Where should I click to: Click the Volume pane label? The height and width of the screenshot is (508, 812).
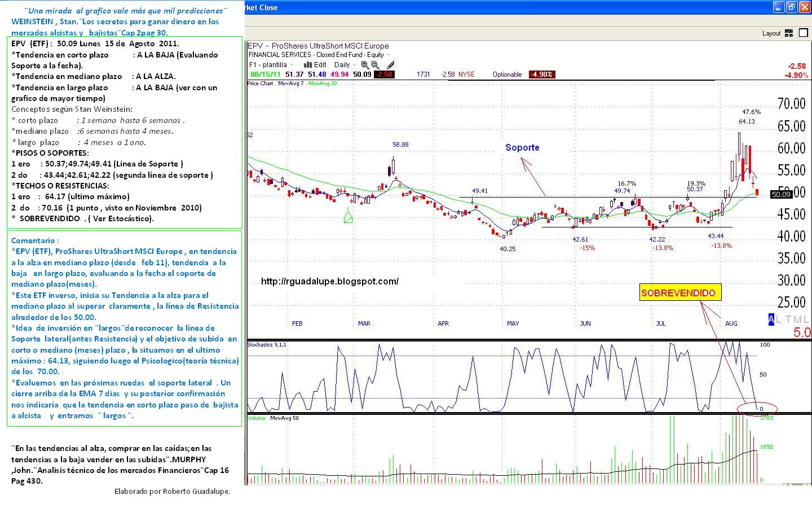pos(257,418)
